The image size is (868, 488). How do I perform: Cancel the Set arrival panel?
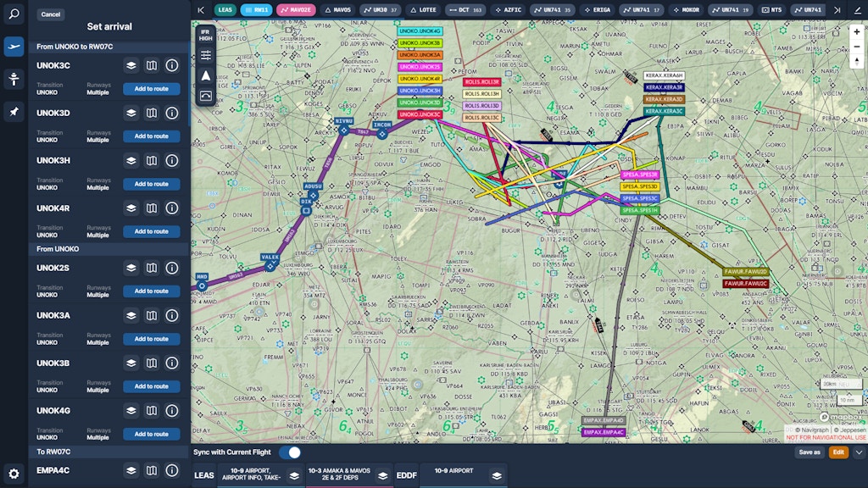point(51,14)
